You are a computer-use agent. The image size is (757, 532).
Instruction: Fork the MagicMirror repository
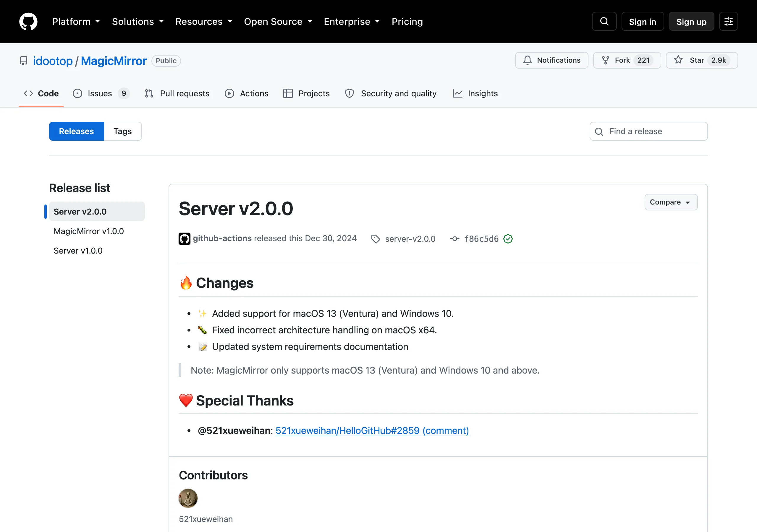pyautogui.click(x=627, y=60)
